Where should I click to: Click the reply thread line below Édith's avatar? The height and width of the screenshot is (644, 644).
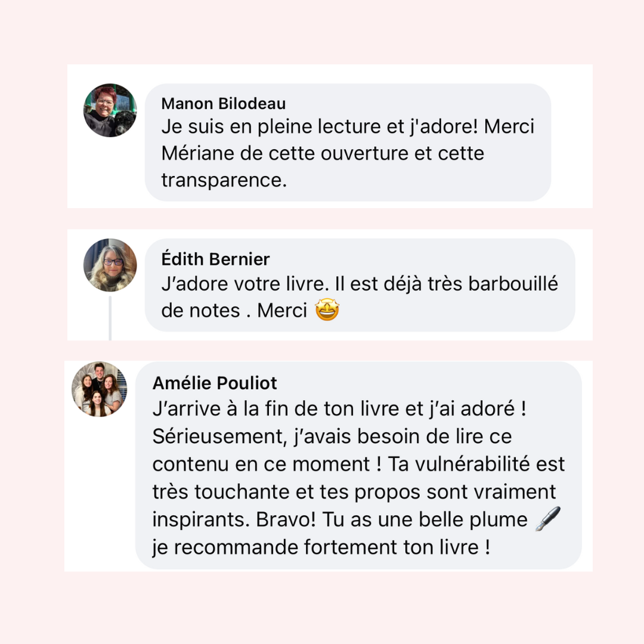click(110, 318)
